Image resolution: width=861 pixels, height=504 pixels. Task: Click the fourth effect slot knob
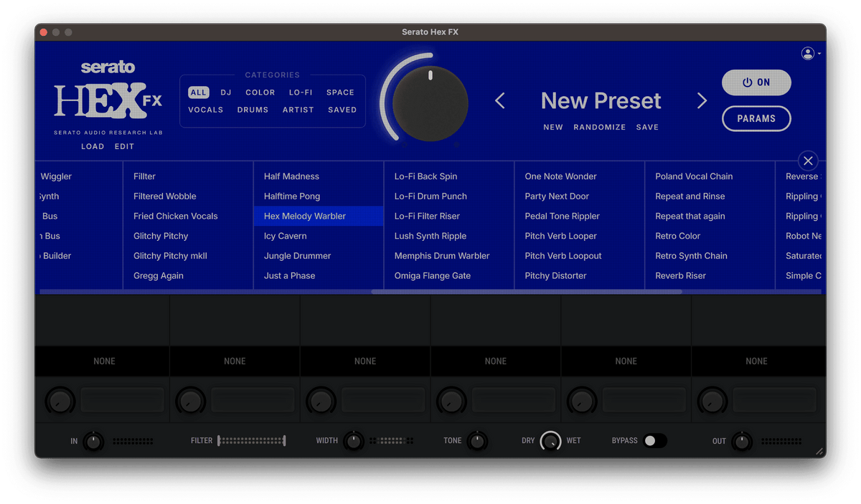452,400
